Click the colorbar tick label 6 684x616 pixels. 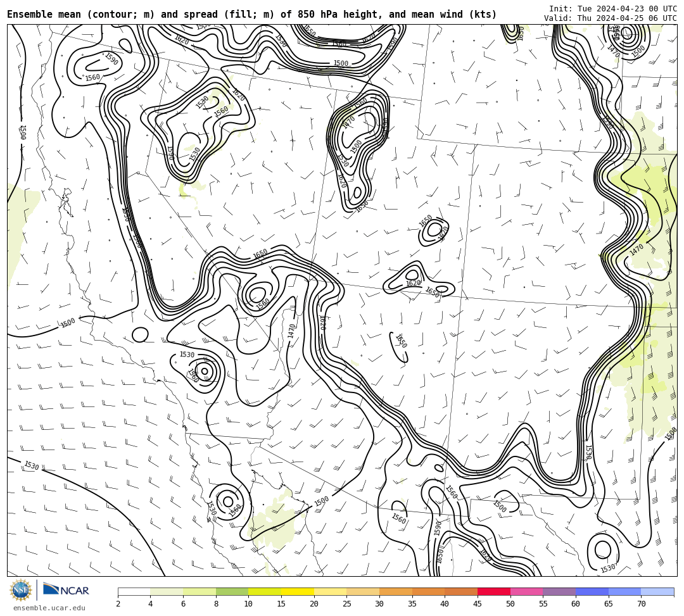point(183,604)
